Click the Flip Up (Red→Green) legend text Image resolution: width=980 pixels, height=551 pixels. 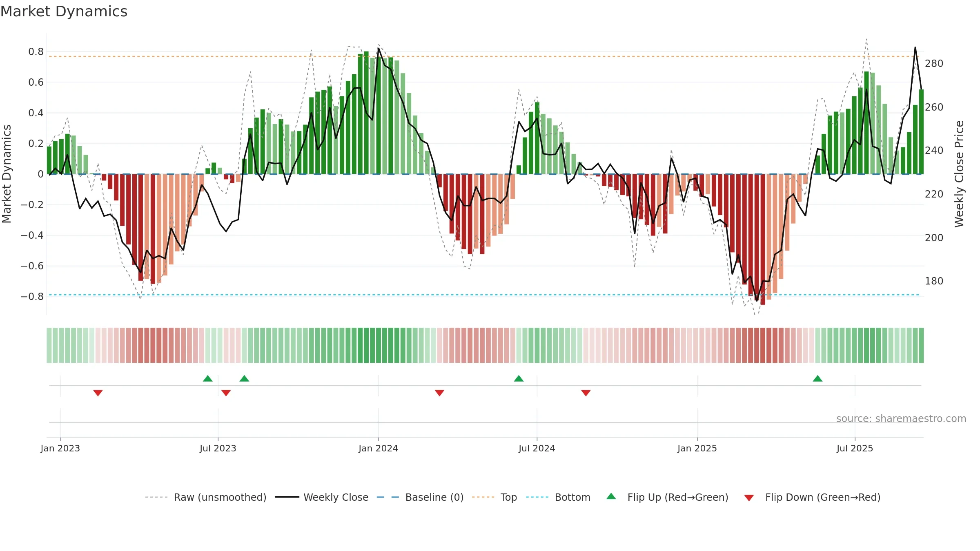click(x=678, y=497)
